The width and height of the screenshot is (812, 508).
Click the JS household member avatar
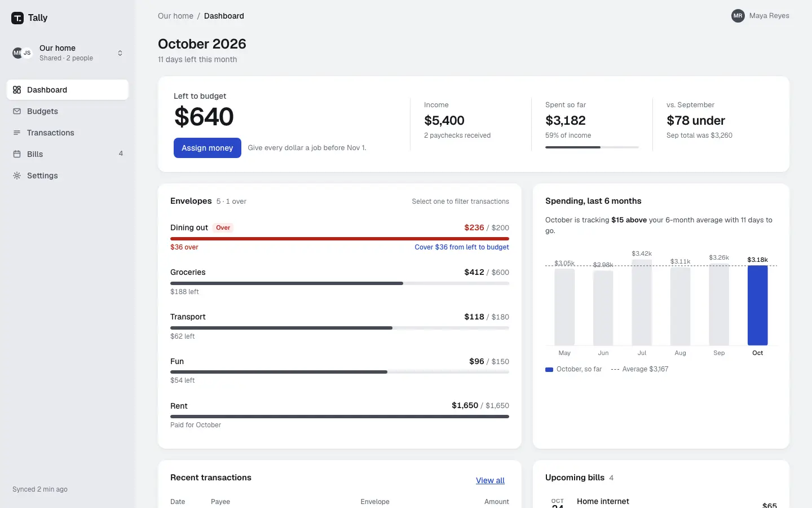click(x=27, y=53)
